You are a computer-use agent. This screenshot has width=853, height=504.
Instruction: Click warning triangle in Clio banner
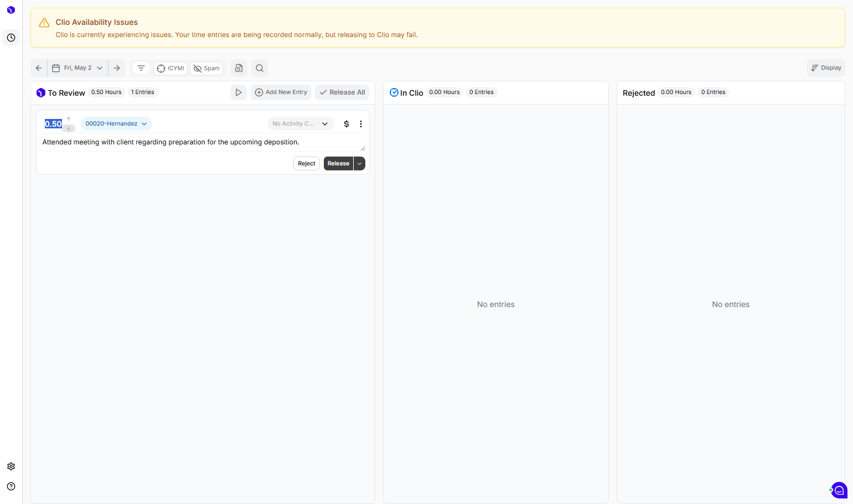[44, 23]
